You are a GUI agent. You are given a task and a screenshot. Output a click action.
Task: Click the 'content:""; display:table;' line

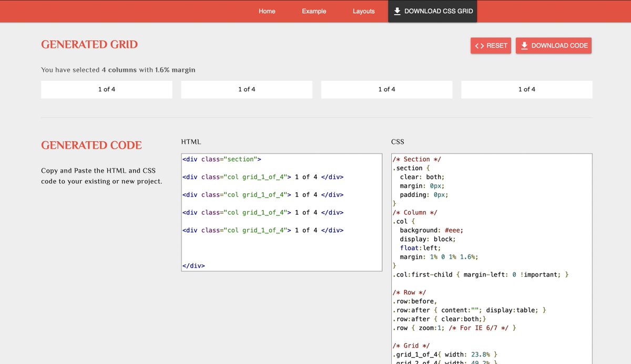(x=470, y=310)
